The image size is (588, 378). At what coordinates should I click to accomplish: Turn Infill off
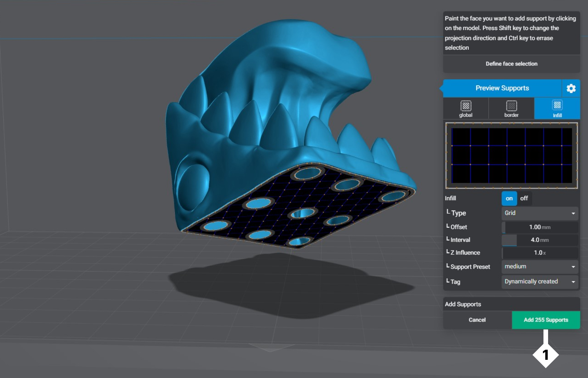524,198
